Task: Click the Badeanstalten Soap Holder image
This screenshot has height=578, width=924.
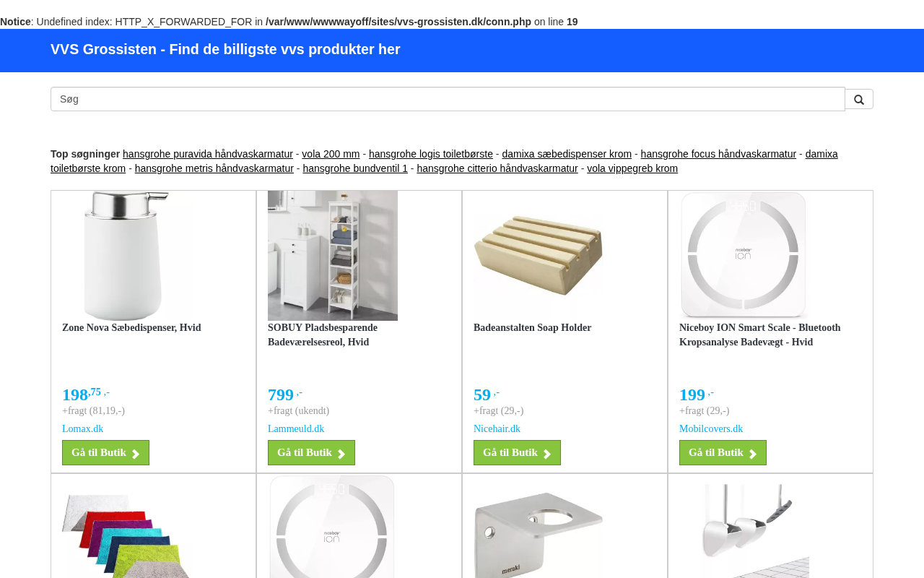Action: (539, 256)
